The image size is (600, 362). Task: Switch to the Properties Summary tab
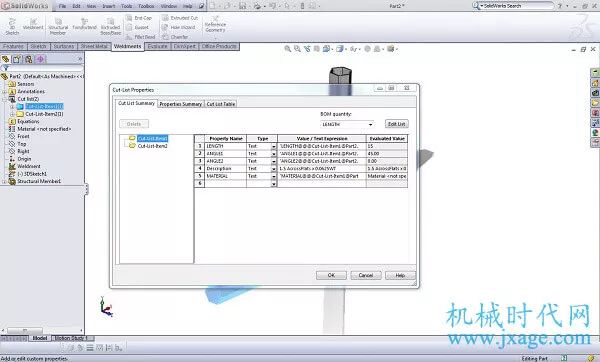coord(181,104)
